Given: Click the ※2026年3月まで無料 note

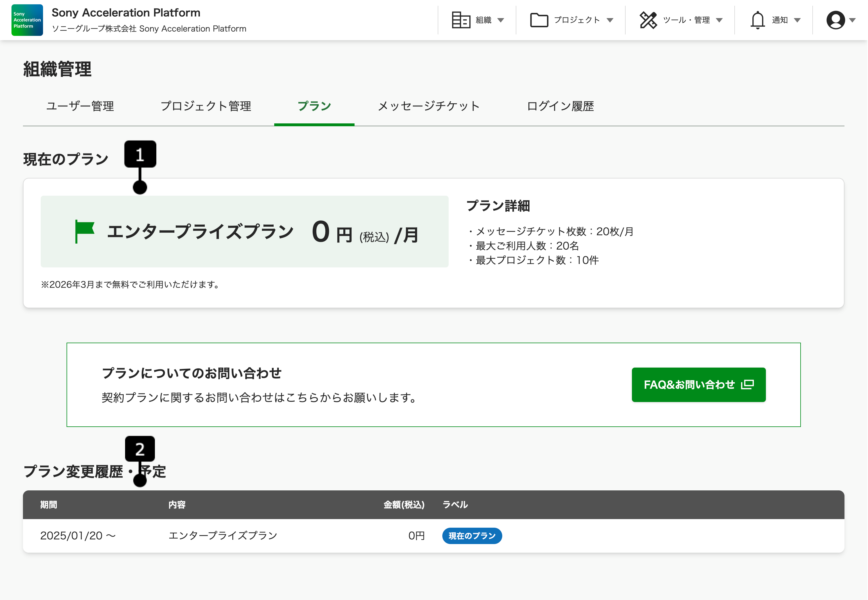Looking at the screenshot, I should pos(131,285).
